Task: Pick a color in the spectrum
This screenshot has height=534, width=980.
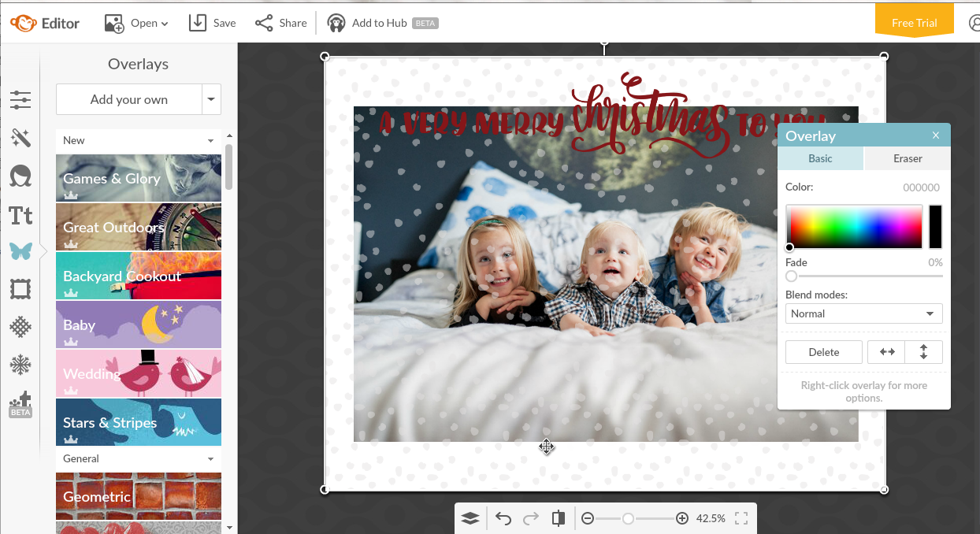Action: [854, 227]
